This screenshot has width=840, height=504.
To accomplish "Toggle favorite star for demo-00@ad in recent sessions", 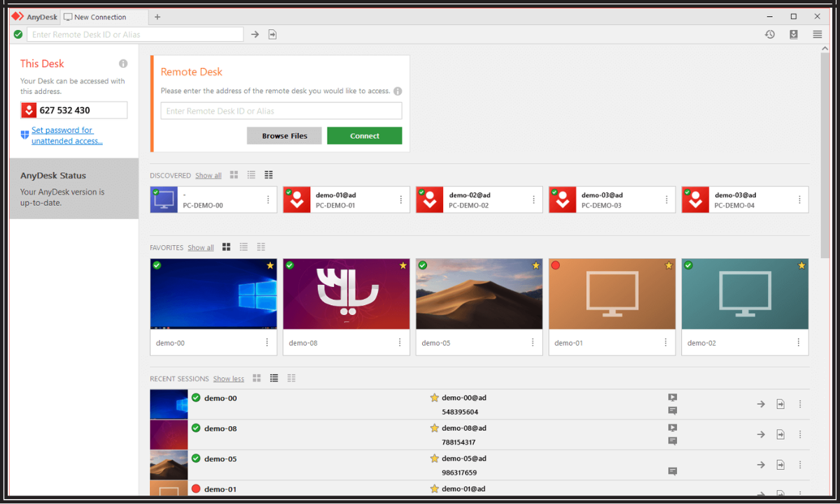I will pos(434,398).
